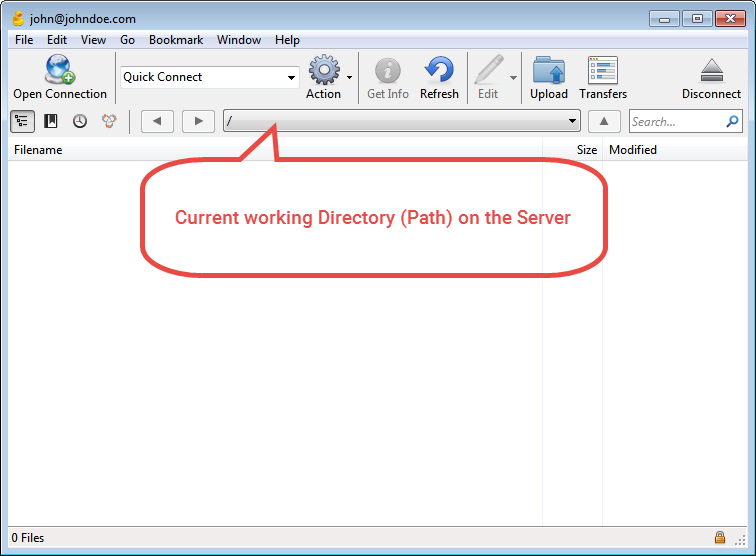
Task: Show the bookmarks view
Action: tap(51, 121)
